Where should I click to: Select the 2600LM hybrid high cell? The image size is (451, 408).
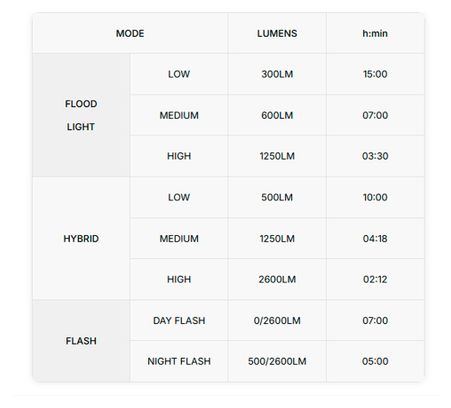[277, 279]
